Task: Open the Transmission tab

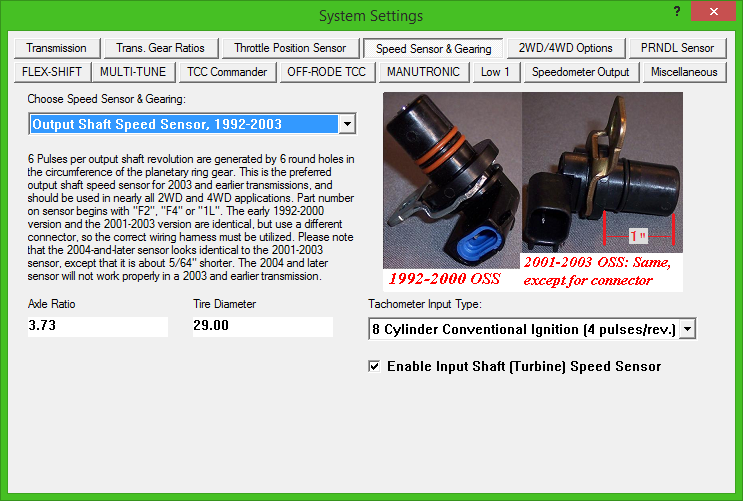Action: (56, 48)
